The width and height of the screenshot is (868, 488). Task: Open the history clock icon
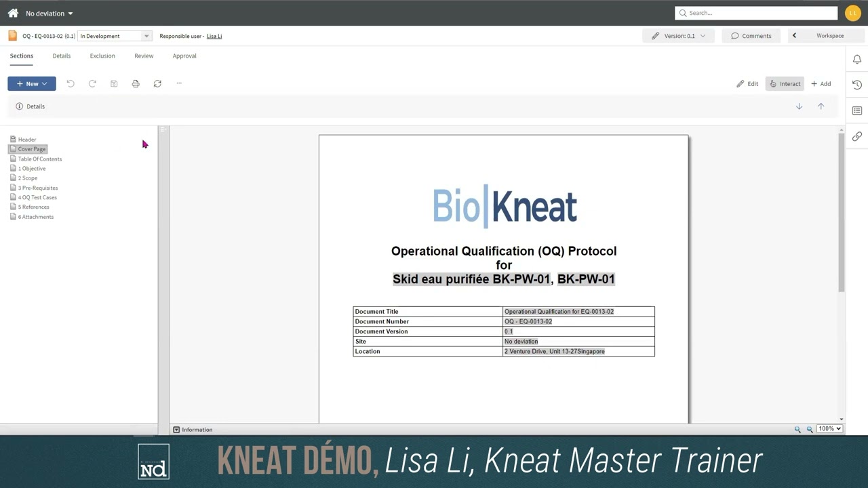(857, 85)
